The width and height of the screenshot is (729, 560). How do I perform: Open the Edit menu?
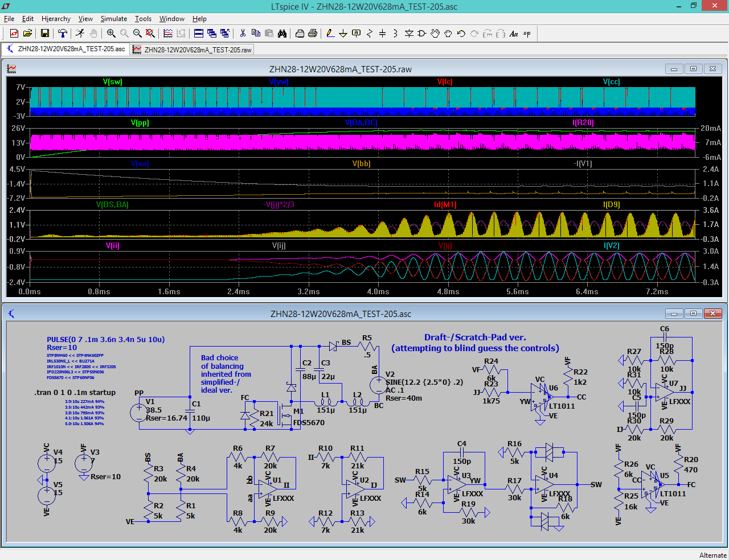click(28, 19)
